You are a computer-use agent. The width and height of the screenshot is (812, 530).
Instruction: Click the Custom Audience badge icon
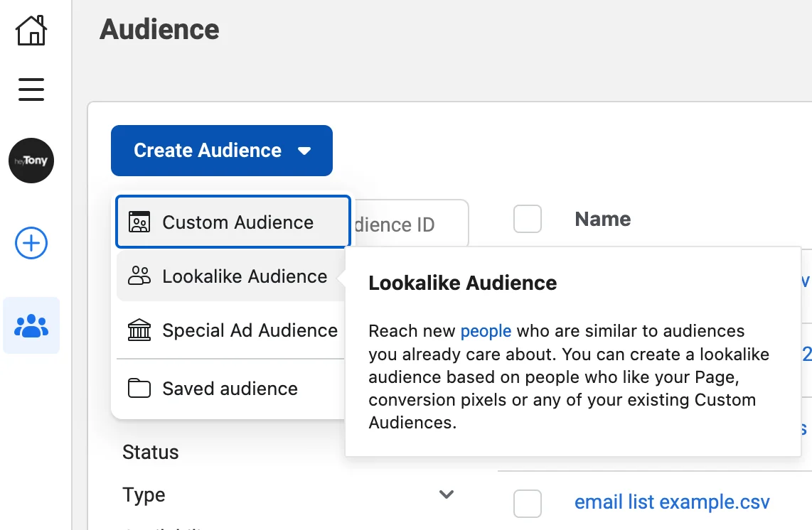[139, 222]
